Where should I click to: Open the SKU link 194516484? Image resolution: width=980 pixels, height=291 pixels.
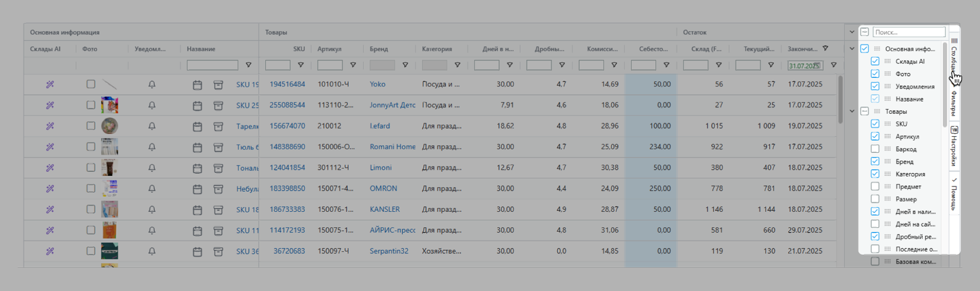287,84
